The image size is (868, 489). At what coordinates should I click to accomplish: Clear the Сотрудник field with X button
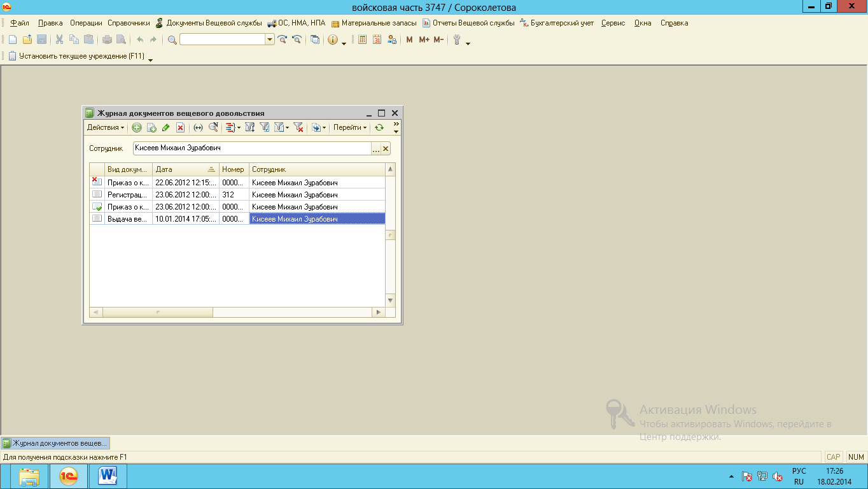386,148
